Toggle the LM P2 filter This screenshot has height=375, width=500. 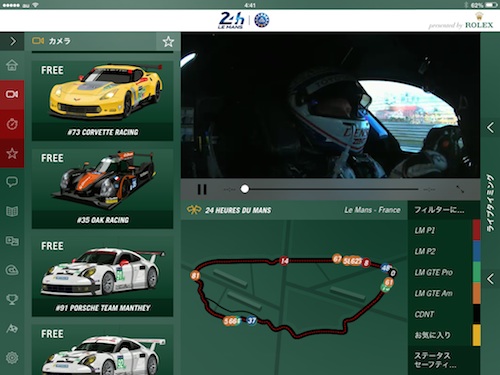tap(440, 251)
